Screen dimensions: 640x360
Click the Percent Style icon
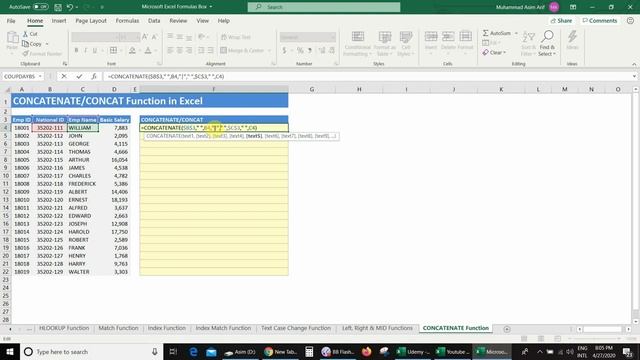[x=300, y=50]
